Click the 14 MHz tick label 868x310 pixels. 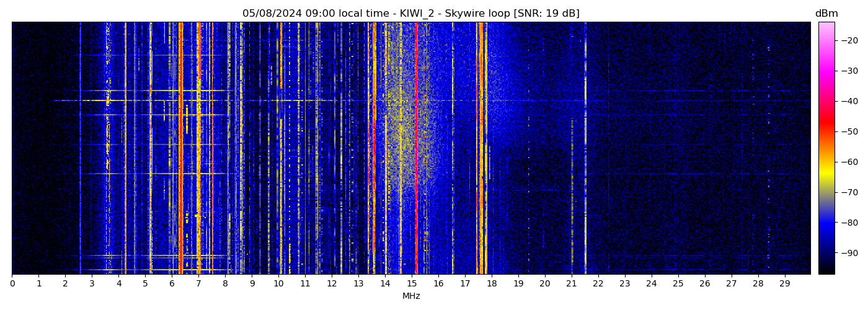(x=385, y=283)
